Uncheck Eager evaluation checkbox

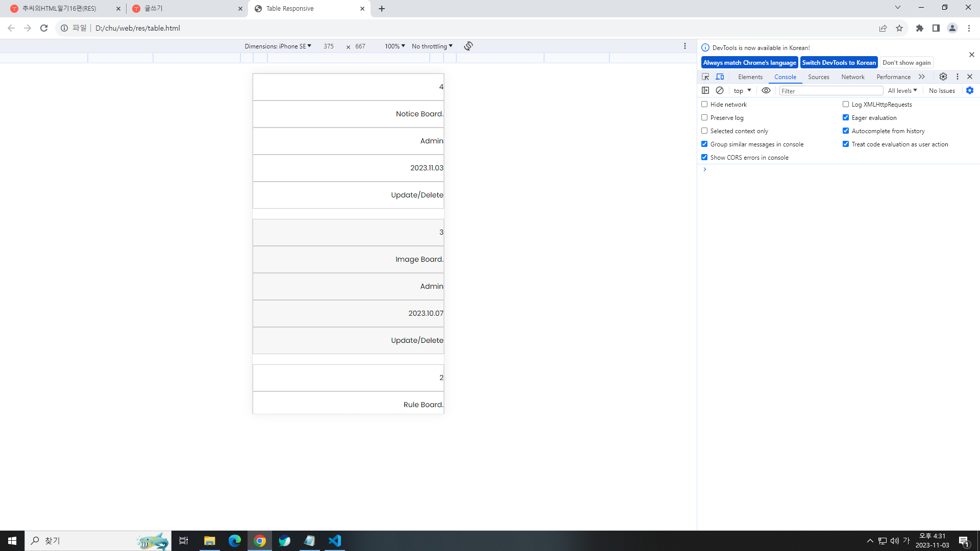(846, 117)
